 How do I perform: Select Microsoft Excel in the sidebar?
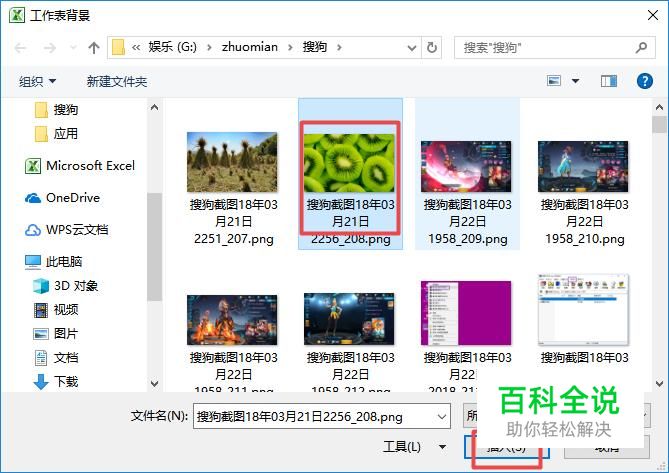point(80,165)
